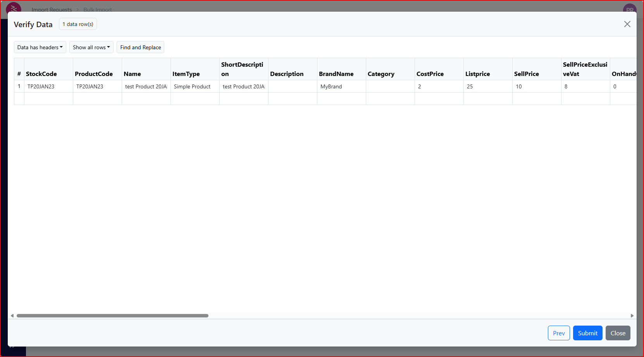Click the Find and Replace button

click(140, 47)
